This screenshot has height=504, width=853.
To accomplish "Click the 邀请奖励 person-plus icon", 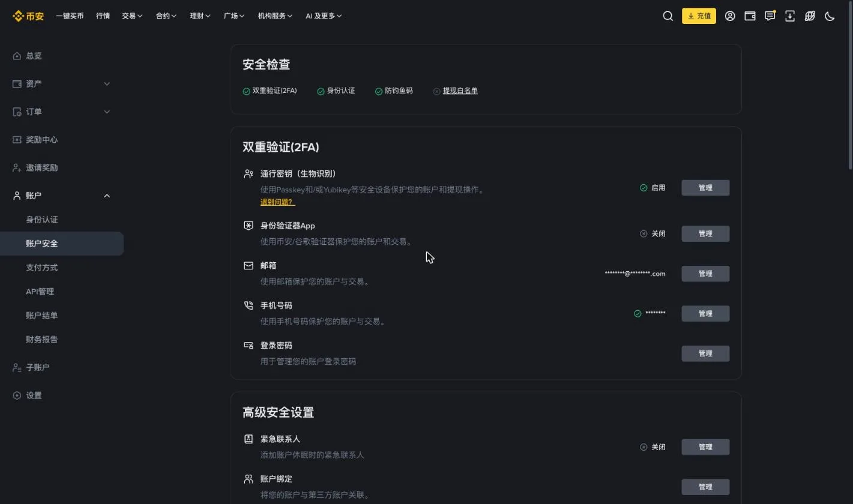I will click(17, 168).
